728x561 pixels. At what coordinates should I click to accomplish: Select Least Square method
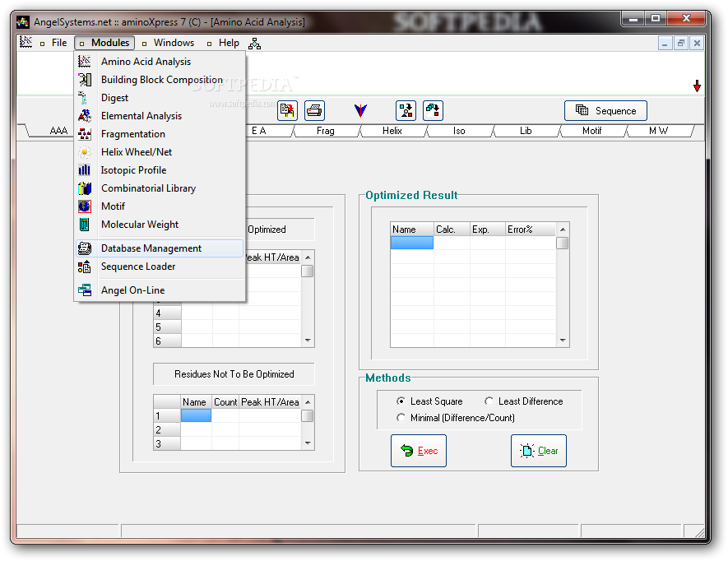(x=429, y=401)
